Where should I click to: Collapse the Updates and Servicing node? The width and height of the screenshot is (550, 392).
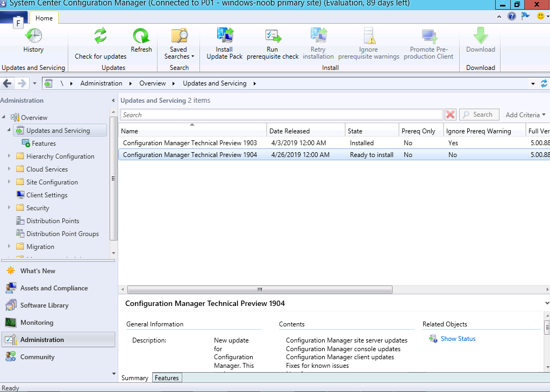pos(9,130)
